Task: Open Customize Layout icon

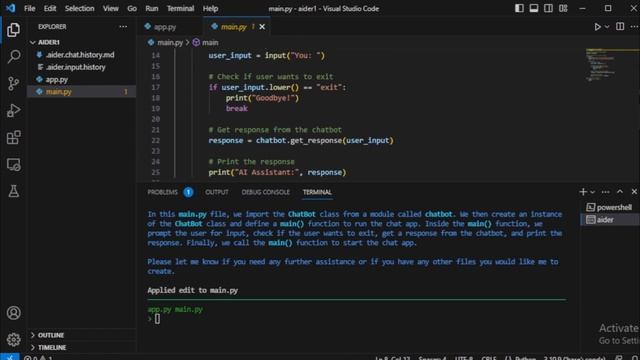Action: click(563, 8)
